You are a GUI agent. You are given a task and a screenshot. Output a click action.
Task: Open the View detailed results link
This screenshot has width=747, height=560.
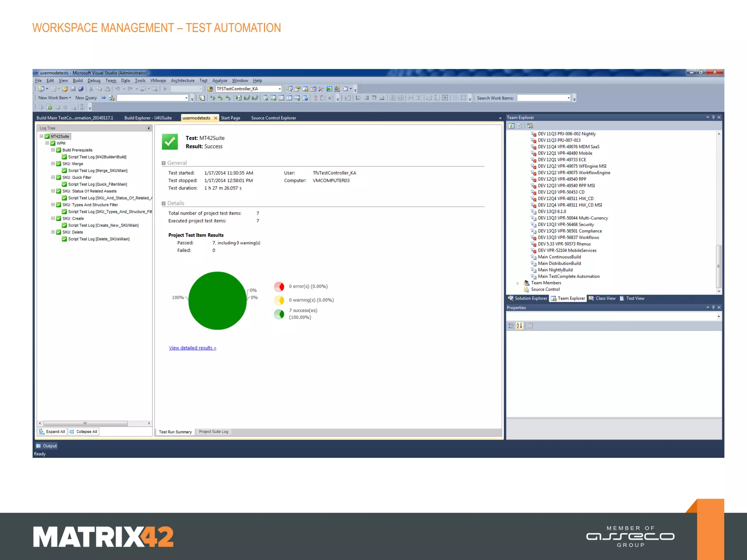tap(193, 348)
